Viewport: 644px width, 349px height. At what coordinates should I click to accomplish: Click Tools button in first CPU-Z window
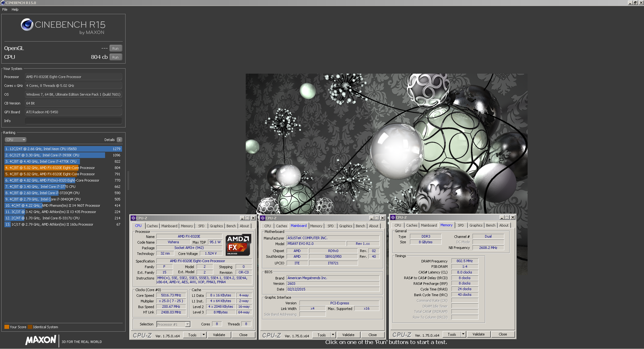(x=193, y=335)
